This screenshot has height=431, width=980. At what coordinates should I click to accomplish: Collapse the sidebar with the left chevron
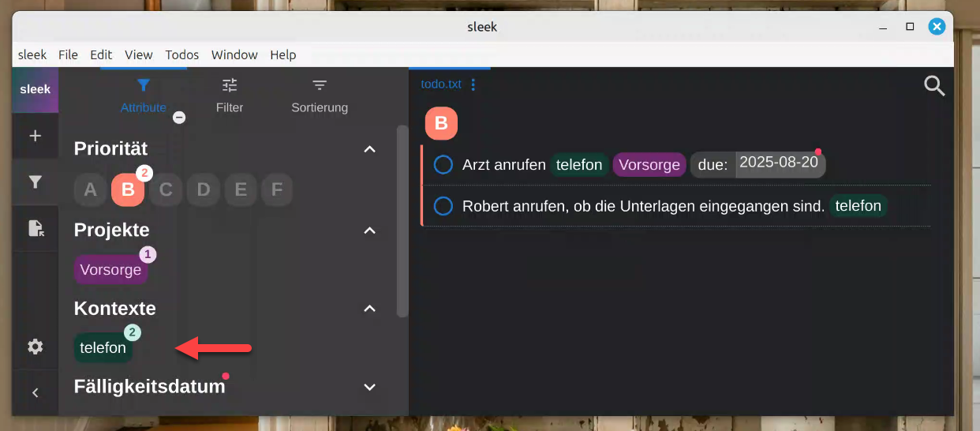click(35, 392)
